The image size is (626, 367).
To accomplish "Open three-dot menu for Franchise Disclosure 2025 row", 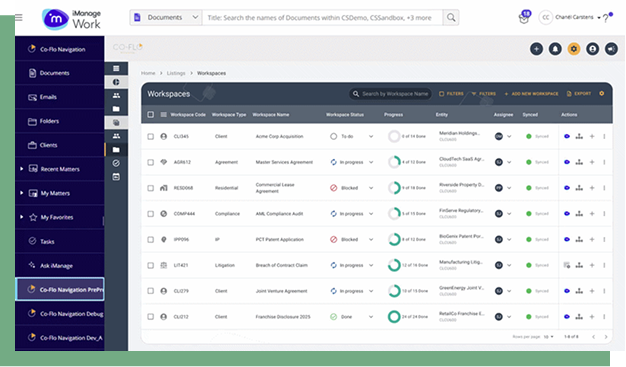I will tap(604, 317).
